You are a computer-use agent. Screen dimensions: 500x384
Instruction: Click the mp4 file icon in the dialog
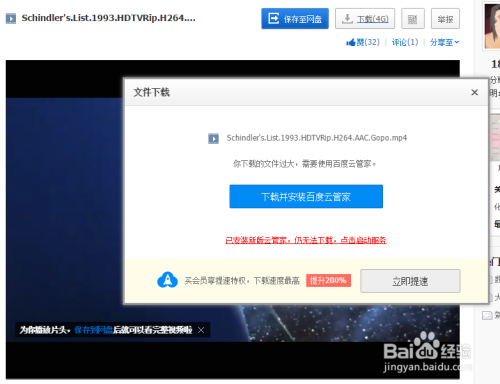213,138
